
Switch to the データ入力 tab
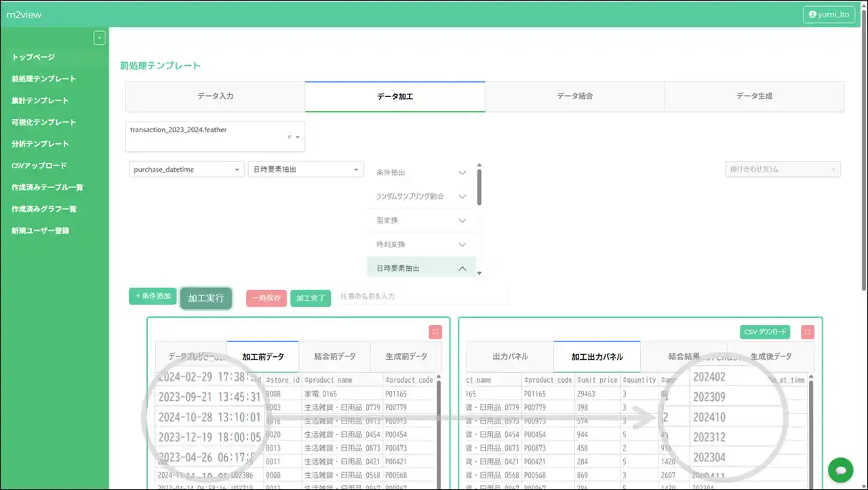point(215,96)
